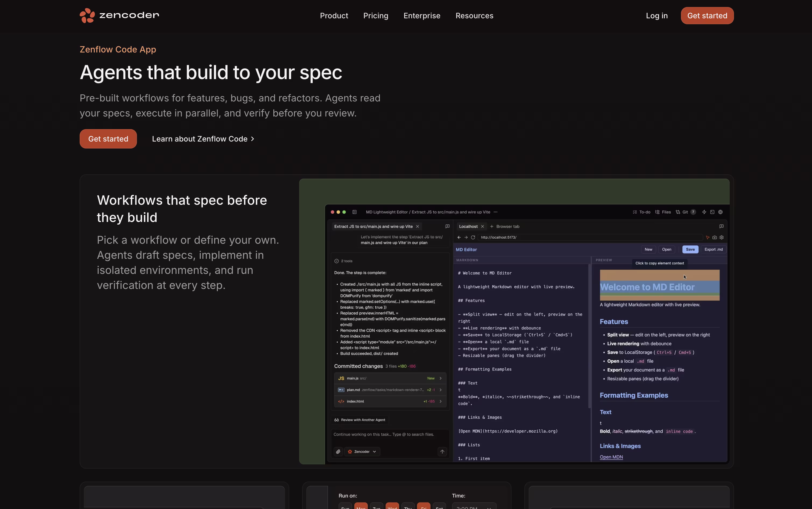Open the Time dropdown under Time label
812x509 pixels.
tap(474, 506)
